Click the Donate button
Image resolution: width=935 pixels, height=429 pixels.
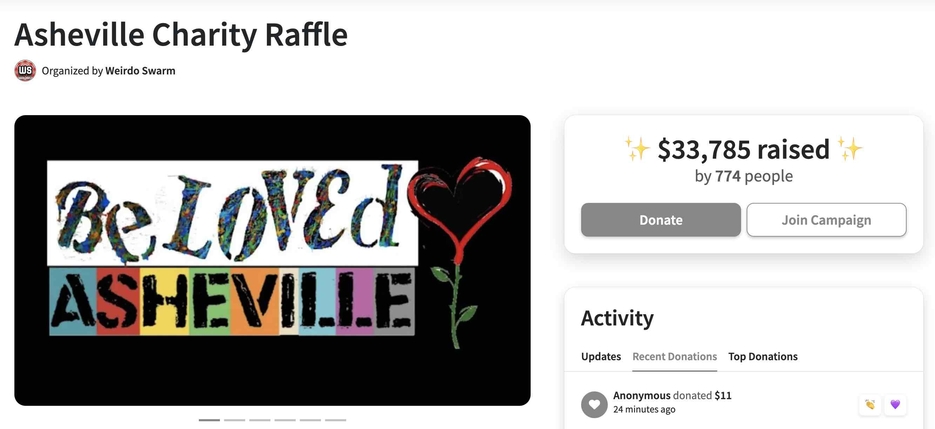pos(661,220)
